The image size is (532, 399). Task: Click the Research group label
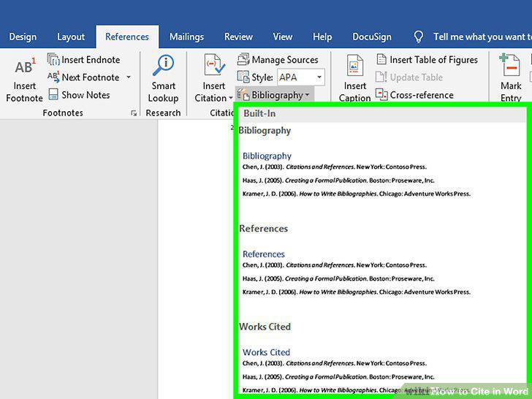coord(163,113)
